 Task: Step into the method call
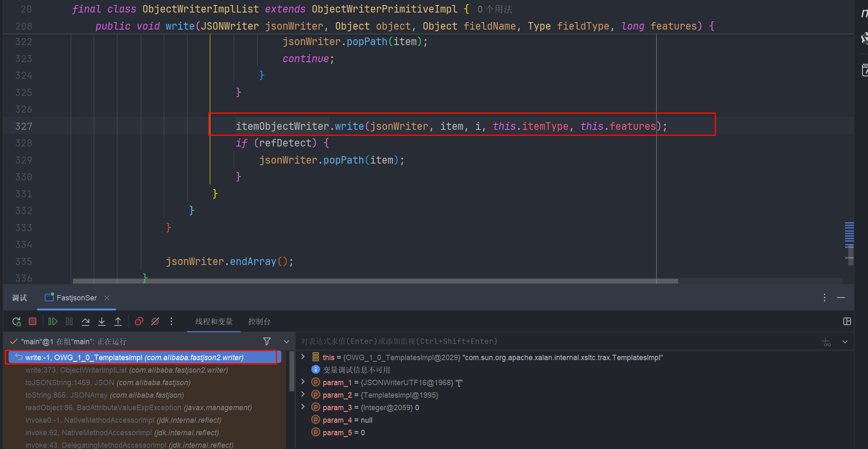tap(102, 321)
